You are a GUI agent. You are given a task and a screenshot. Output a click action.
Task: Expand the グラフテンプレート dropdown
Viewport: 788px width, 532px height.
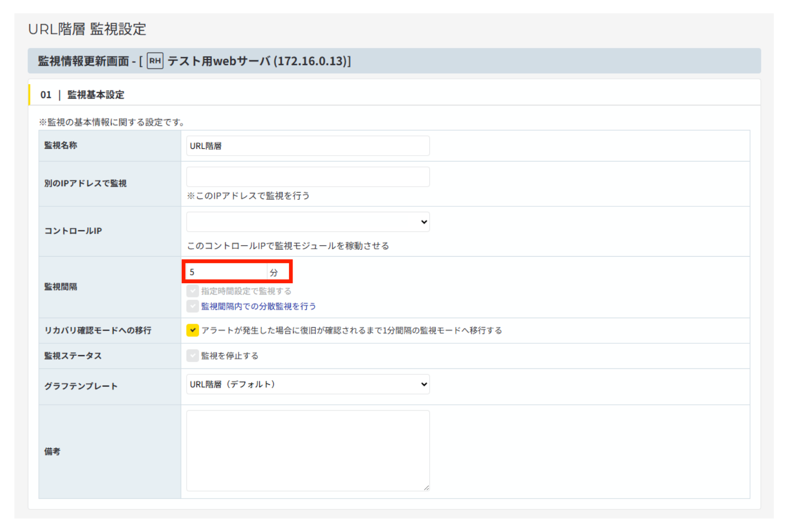[x=308, y=384]
